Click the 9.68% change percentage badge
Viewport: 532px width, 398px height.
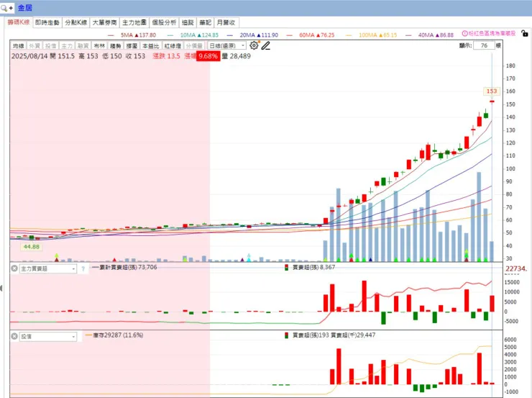(x=208, y=56)
